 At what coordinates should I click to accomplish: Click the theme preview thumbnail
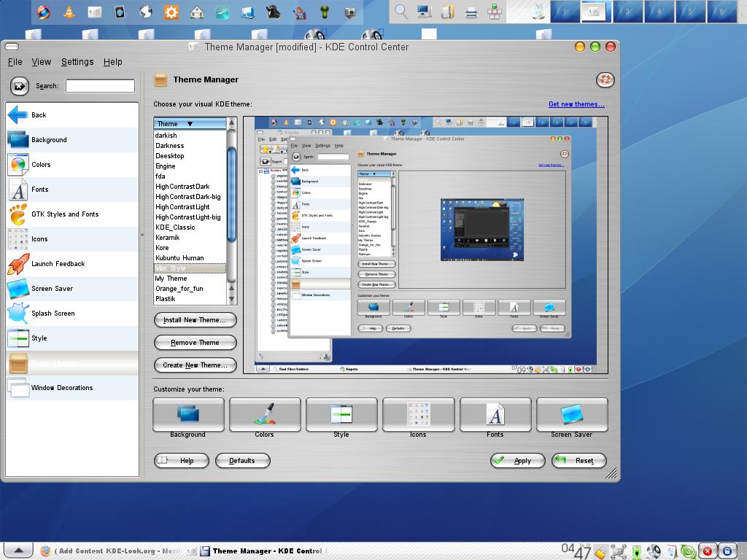coord(425,245)
